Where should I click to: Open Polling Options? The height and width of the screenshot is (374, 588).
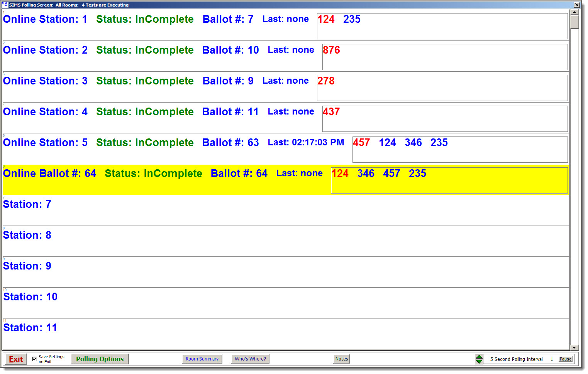pos(100,359)
